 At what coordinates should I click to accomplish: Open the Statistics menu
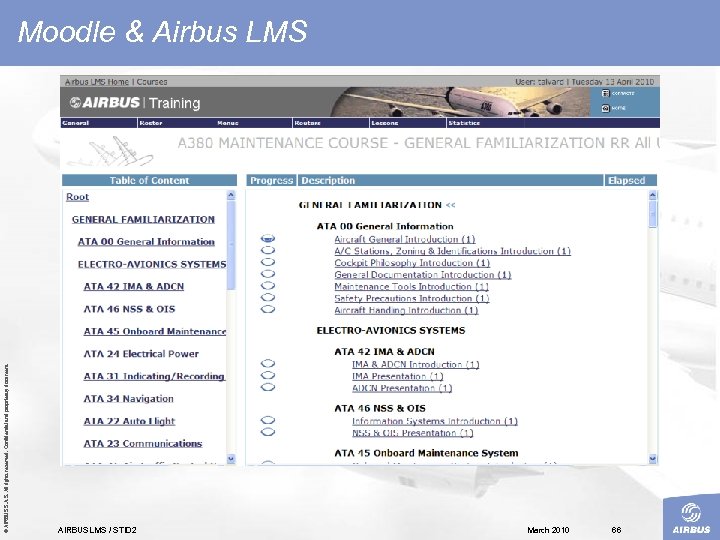[x=464, y=123]
